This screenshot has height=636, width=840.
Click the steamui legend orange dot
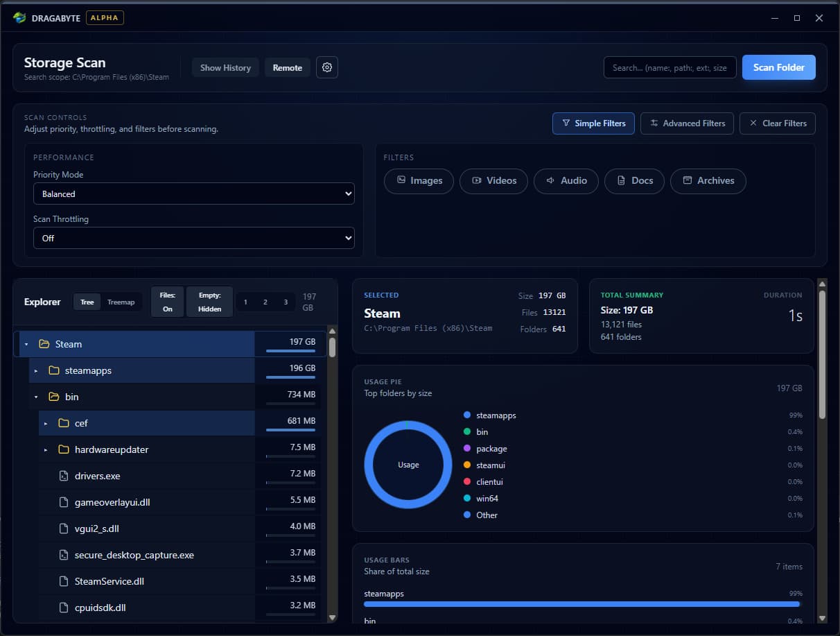click(x=467, y=465)
